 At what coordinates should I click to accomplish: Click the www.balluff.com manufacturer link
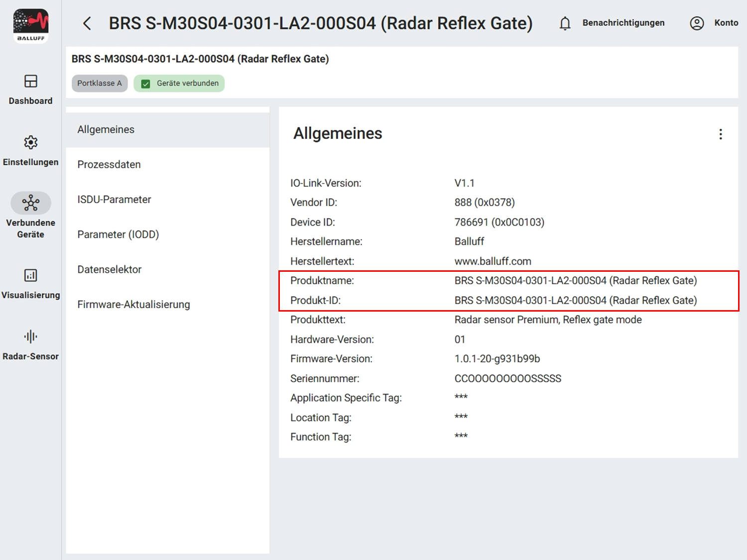coord(493,261)
